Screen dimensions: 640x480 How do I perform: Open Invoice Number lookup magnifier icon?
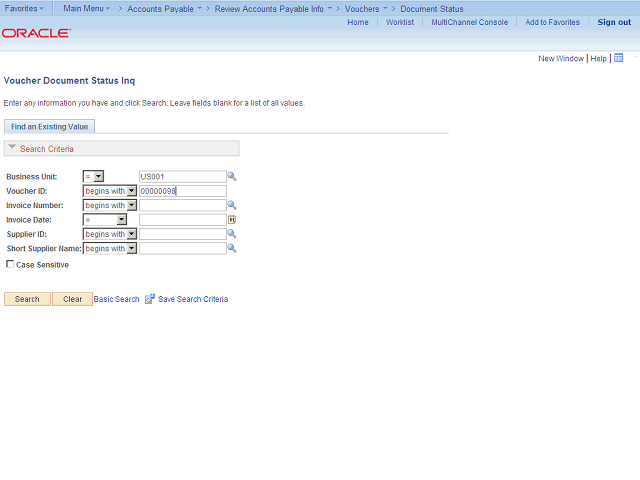click(x=232, y=205)
